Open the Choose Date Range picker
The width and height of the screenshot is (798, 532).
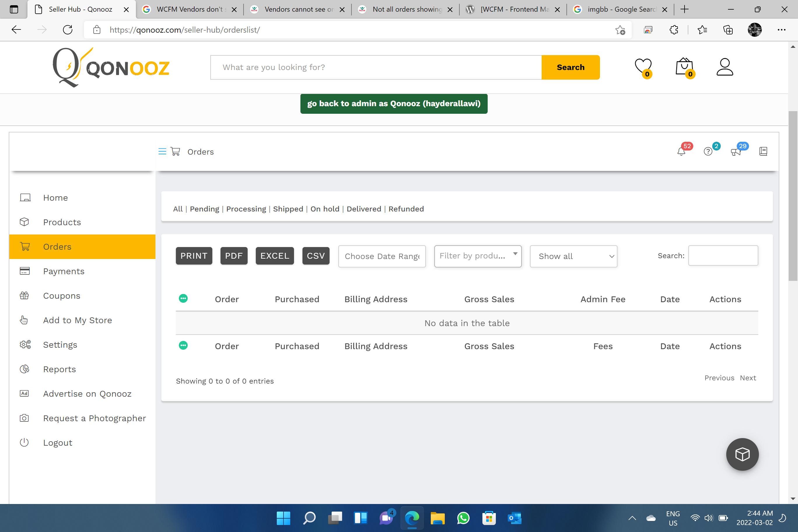coord(382,256)
